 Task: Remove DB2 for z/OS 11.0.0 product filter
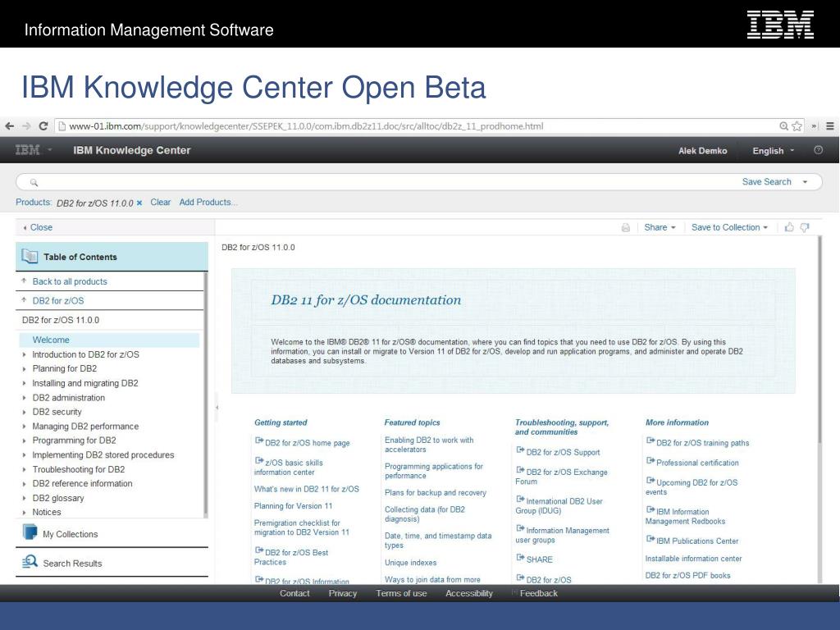[x=139, y=203]
